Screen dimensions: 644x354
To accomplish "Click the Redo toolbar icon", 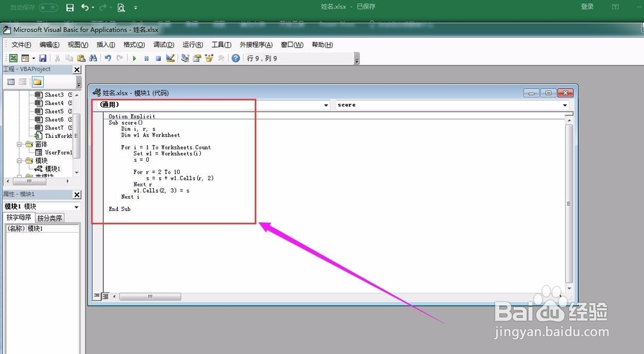I will coord(120,59).
